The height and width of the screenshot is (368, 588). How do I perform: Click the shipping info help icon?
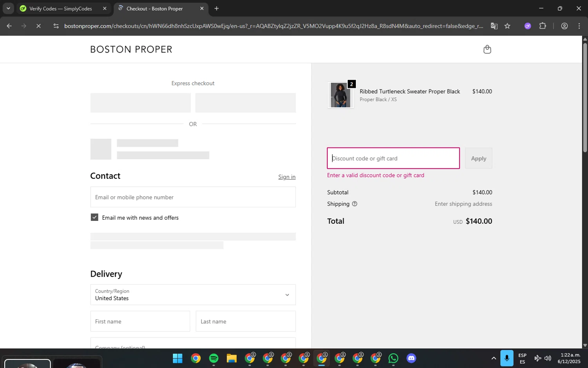tap(354, 204)
